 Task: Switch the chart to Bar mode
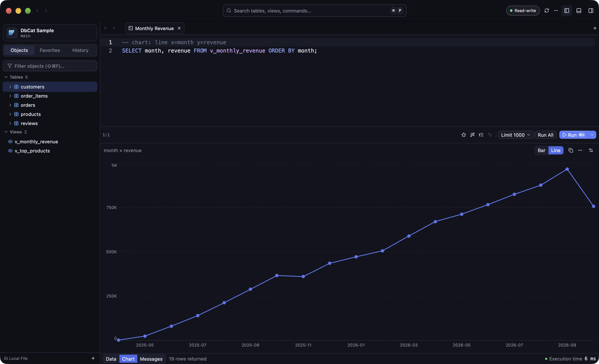click(541, 150)
